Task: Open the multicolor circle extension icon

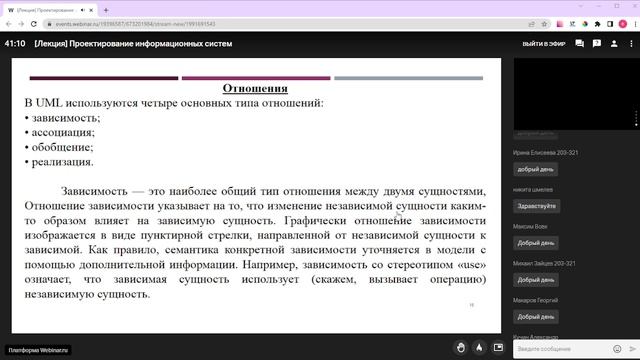Action: [x=585, y=24]
